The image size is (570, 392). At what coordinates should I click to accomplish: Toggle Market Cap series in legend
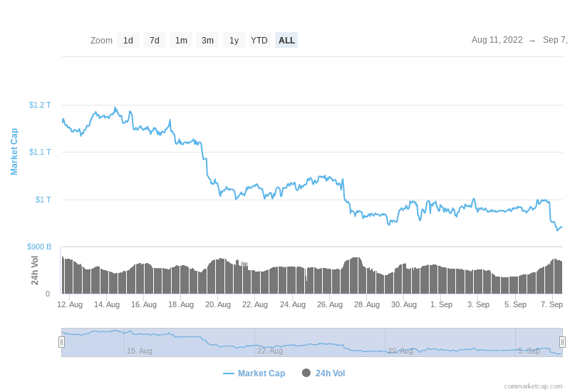coord(261,373)
